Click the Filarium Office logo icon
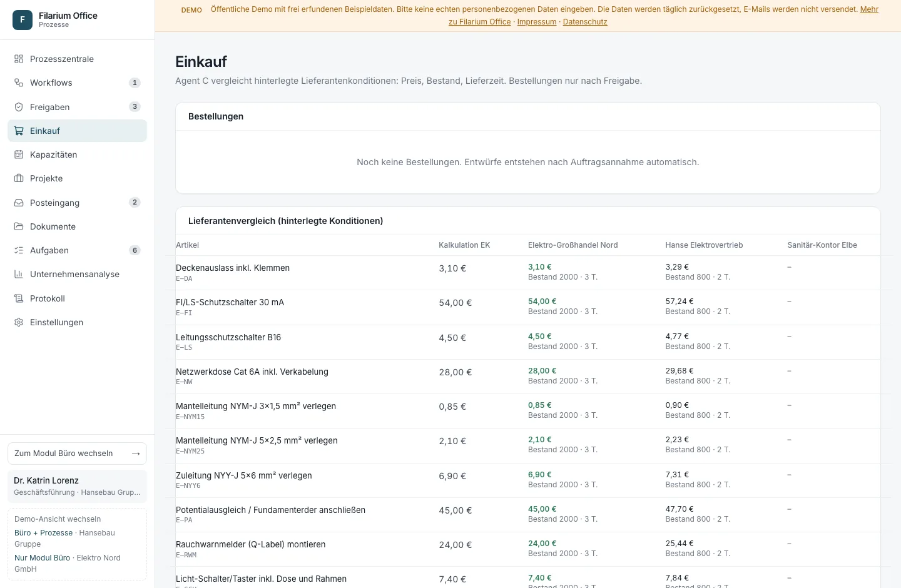 [23, 20]
